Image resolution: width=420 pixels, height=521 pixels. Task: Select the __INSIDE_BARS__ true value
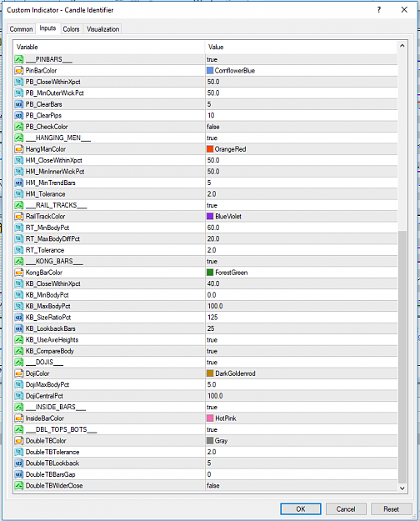(212, 407)
